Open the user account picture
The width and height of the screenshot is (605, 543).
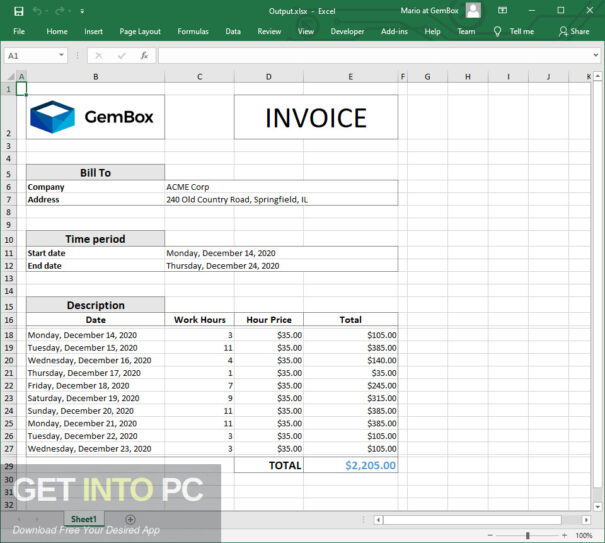coord(473,10)
